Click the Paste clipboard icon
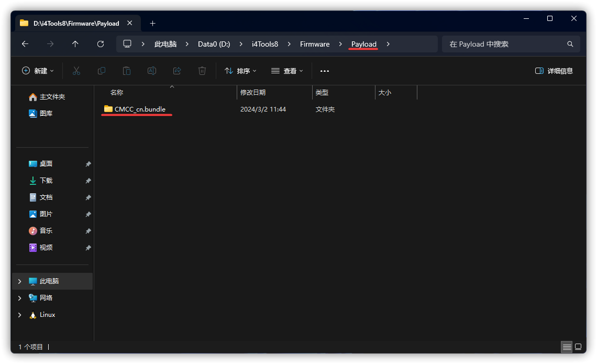This screenshot has width=597, height=364. click(x=127, y=71)
